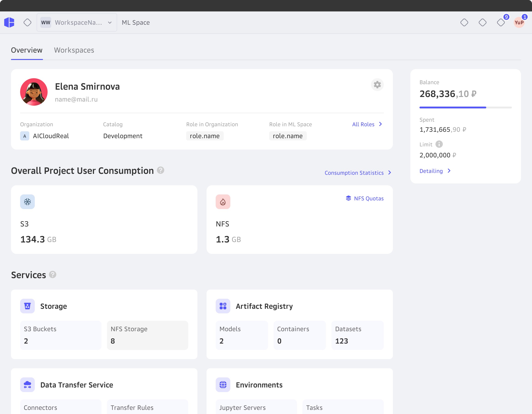Viewport: 532px width, 414px height.
Task: Open the Jupyter Servers tile
Action: pos(256,407)
